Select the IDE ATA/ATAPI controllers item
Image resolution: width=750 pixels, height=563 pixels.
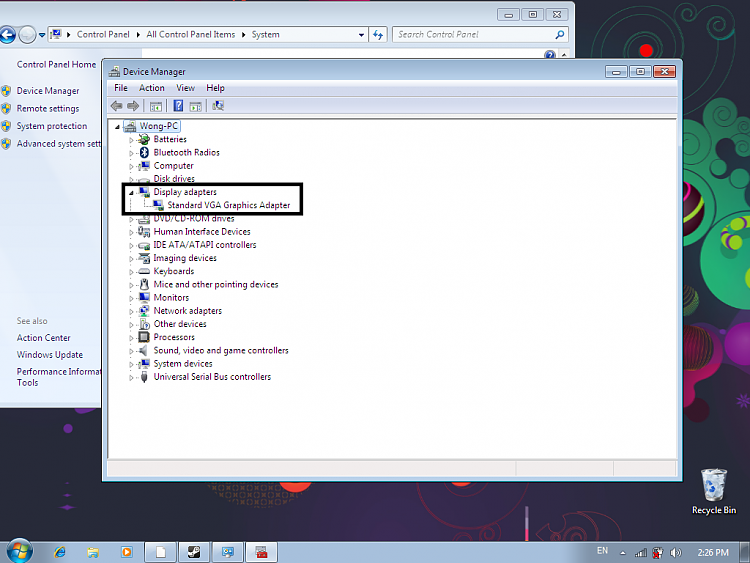pyautogui.click(x=205, y=245)
